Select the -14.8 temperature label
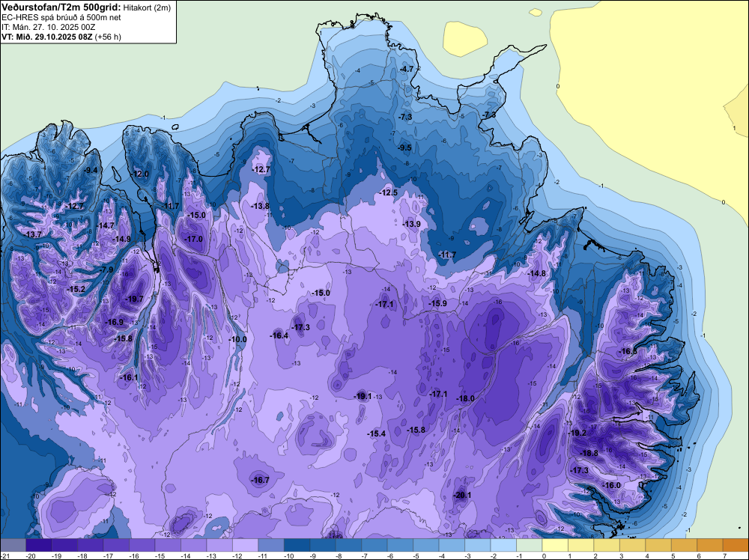 536,273
